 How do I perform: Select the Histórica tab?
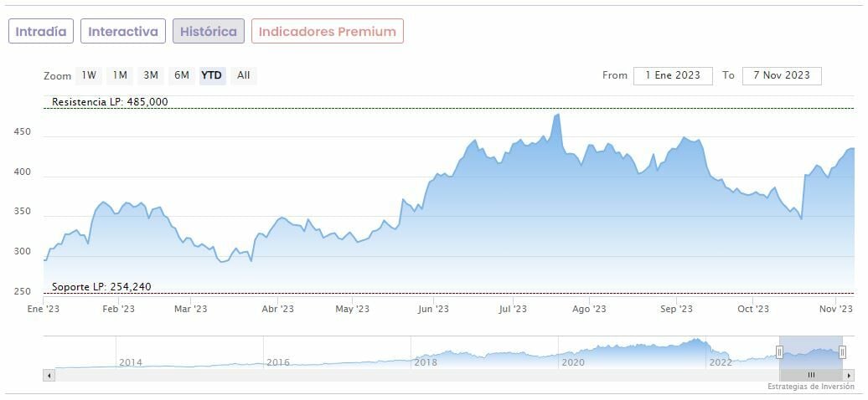point(209,31)
